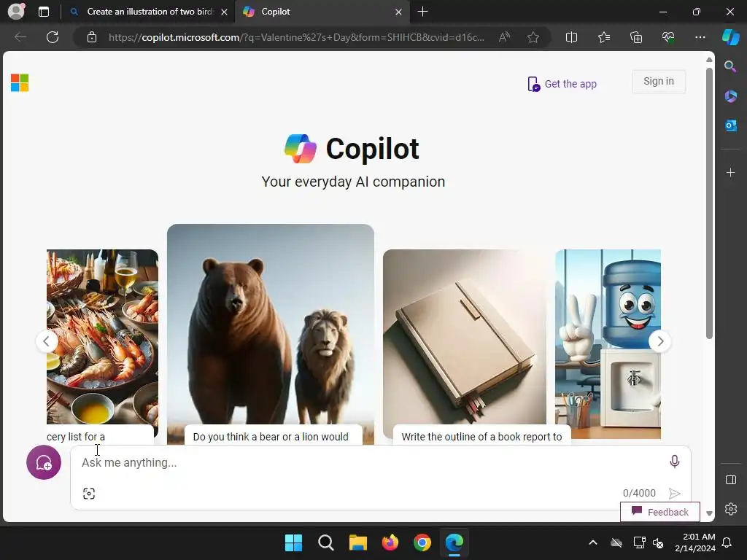View site information lock icon
Viewport: 747px width, 560px height.
pyautogui.click(x=92, y=37)
